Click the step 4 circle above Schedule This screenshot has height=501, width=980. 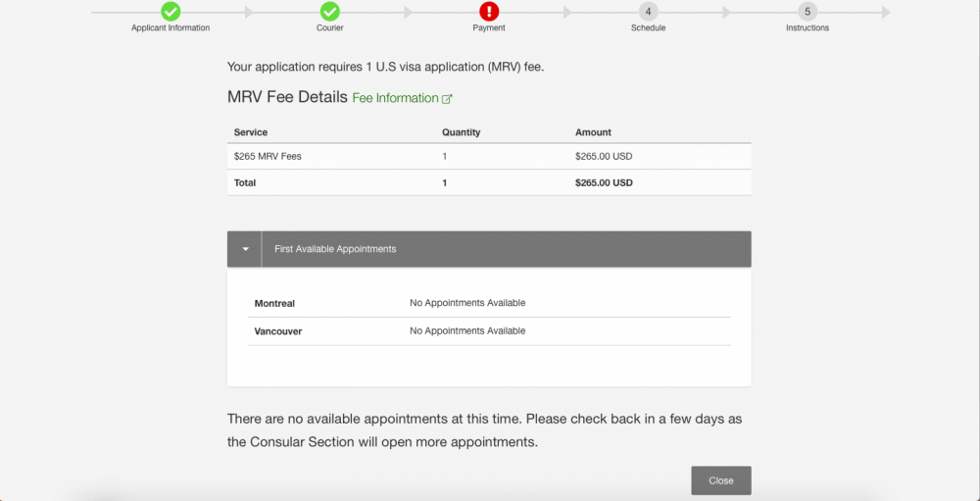pos(648,11)
